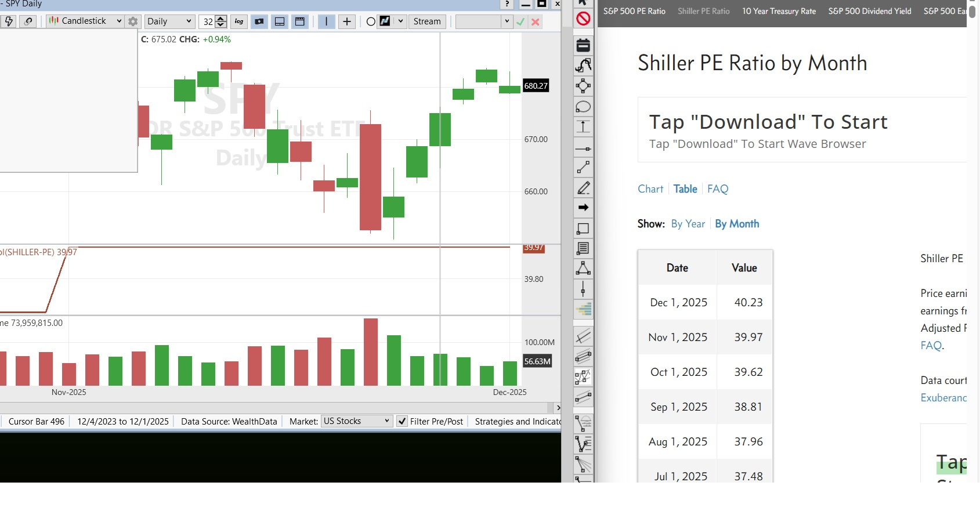Select the text note drawing tool
This screenshot has width=980, height=522.
583,248
